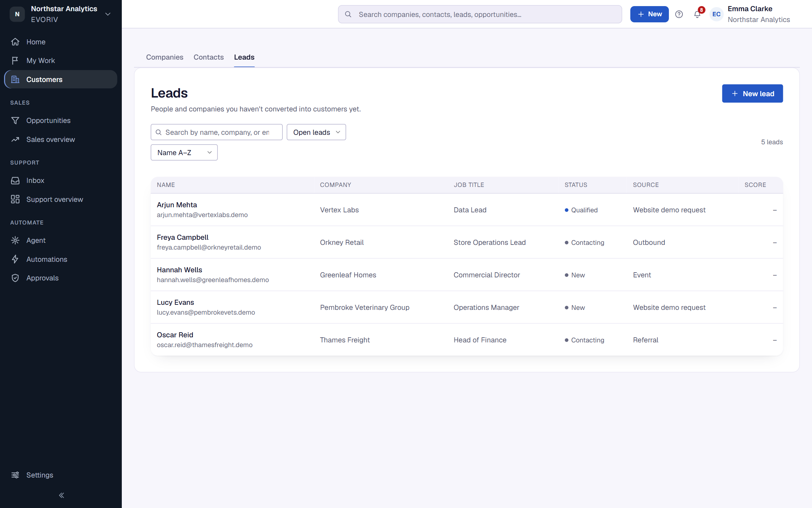Click the blue New button in header
The image size is (812, 508).
click(649, 14)
